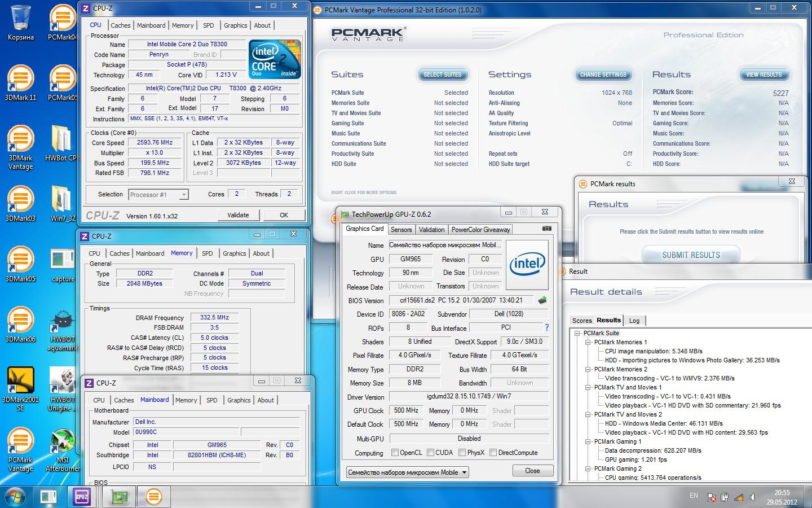Select 'CPU image manipulation: 5.348 MB/s' row
The width and height of the screenshot is (812, 508).
coord(654,351)
